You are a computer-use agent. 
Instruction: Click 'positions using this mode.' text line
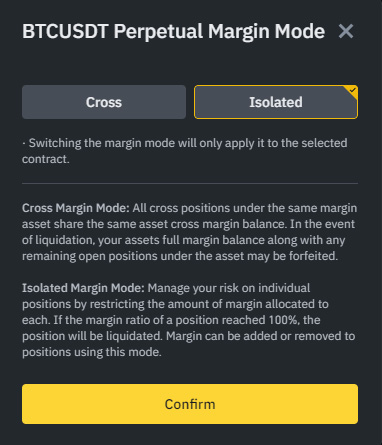92,352
